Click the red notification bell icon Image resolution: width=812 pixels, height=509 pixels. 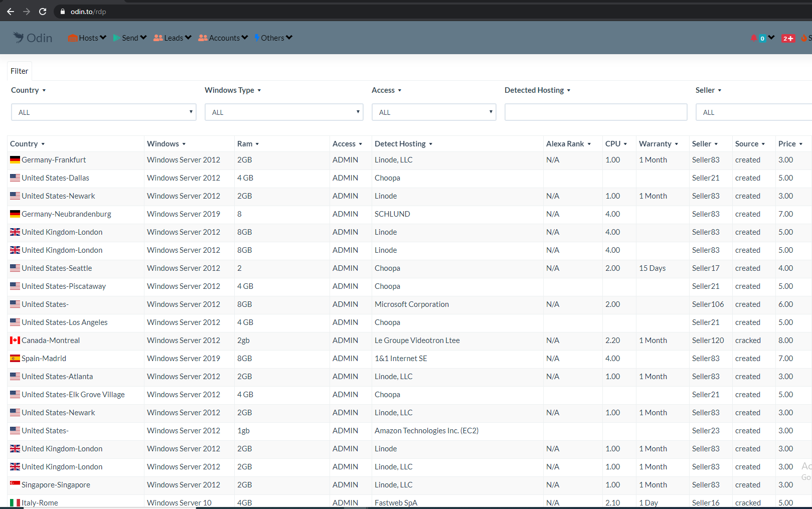753,38
